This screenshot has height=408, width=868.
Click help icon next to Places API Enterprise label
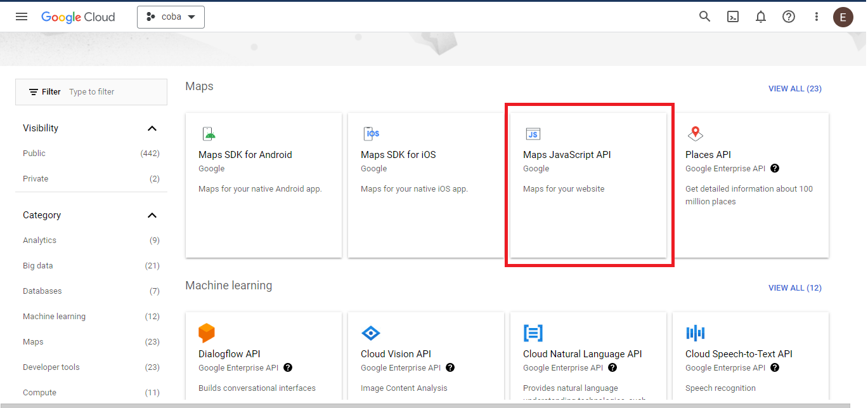tap(775, 169)
